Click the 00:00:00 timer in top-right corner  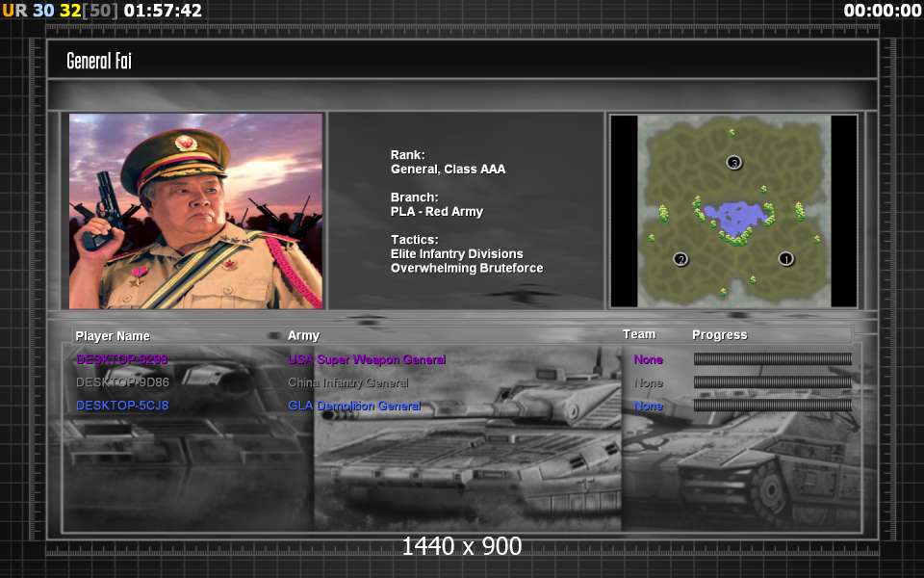882,11
